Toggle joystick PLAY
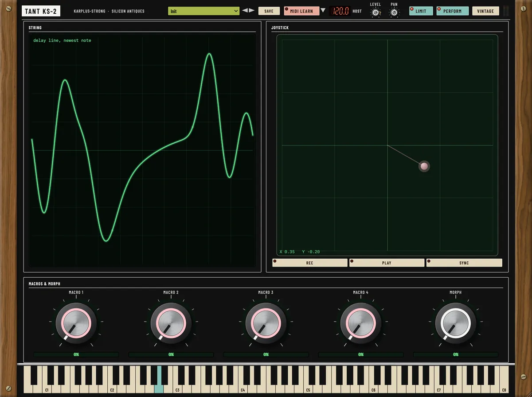This screenshot has width=532, height=397. [x=387, y=263]
